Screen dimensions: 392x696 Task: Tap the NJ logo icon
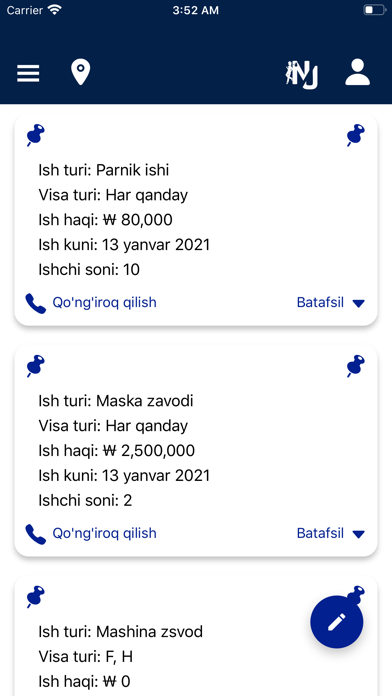pos(302,74)
